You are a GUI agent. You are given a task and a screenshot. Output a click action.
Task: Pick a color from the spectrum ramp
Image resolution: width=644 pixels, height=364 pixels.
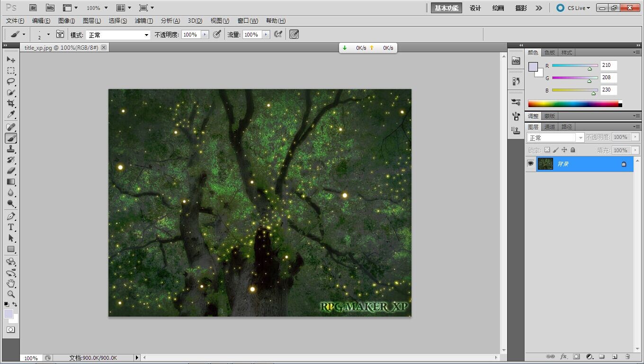573,104
